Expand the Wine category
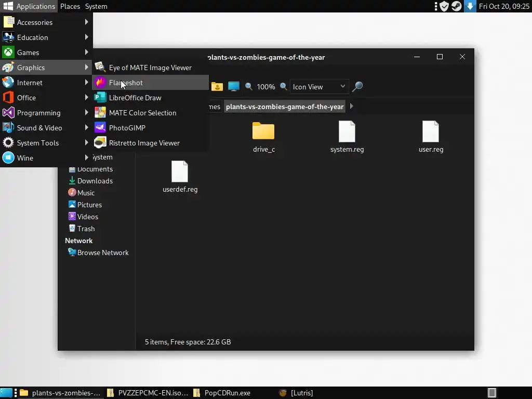This screenshot has width=532, height=399. 46,158
